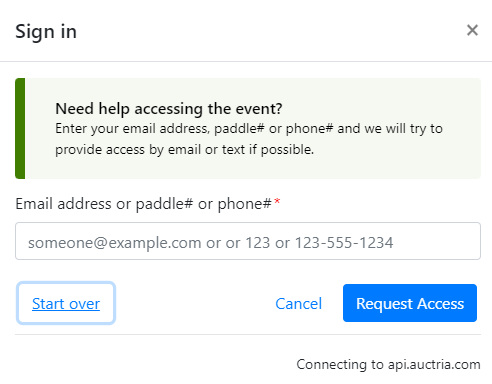The height and width of the screenshot is (384, 492).
Task: Click the Start over link
Action: pyautogui.click(x=66, y=303)
